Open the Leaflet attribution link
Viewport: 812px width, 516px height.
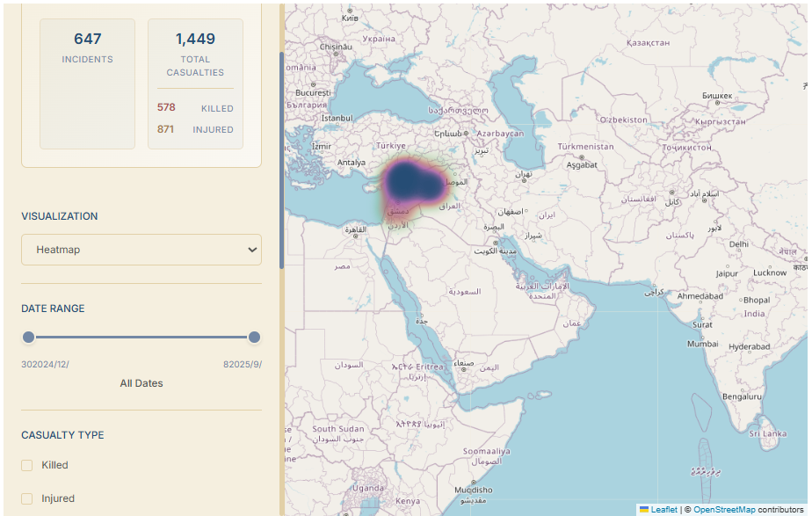[663, 510]
